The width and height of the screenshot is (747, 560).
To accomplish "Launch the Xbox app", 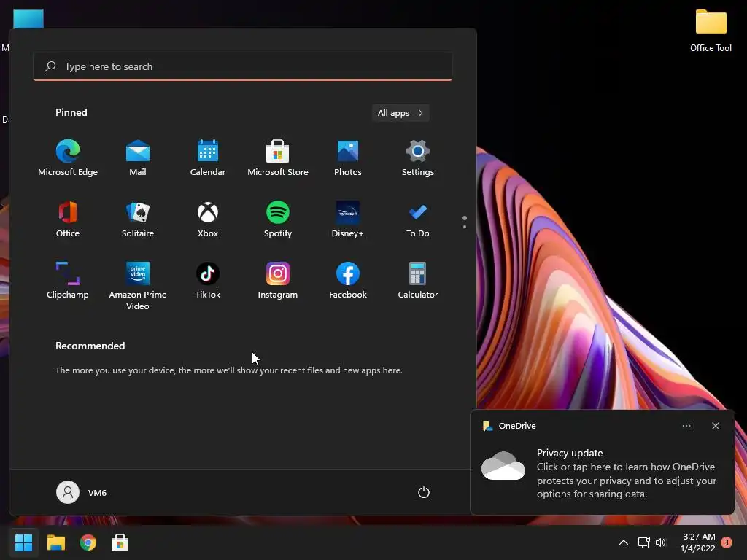I will point(208,219).
